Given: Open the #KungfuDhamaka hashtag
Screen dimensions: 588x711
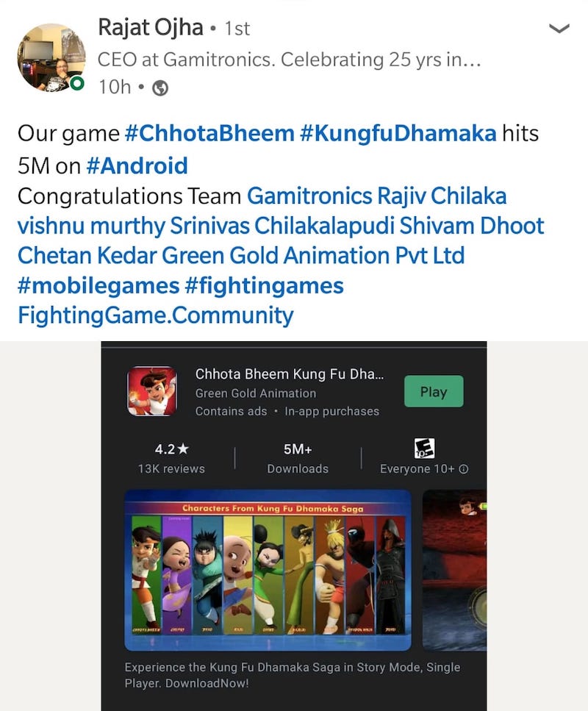Looking at the screenshot, I should coord(398,134).
